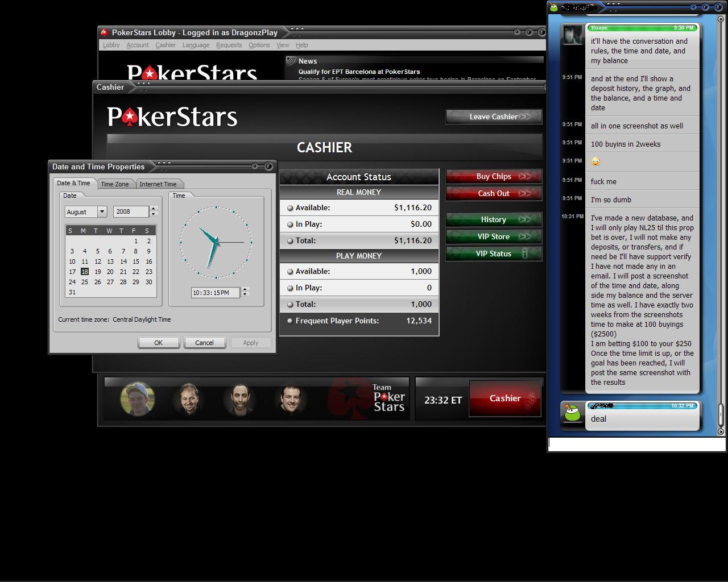The image size is (728, 582).
Task: View VIP Status
Action: pos(494,253)
